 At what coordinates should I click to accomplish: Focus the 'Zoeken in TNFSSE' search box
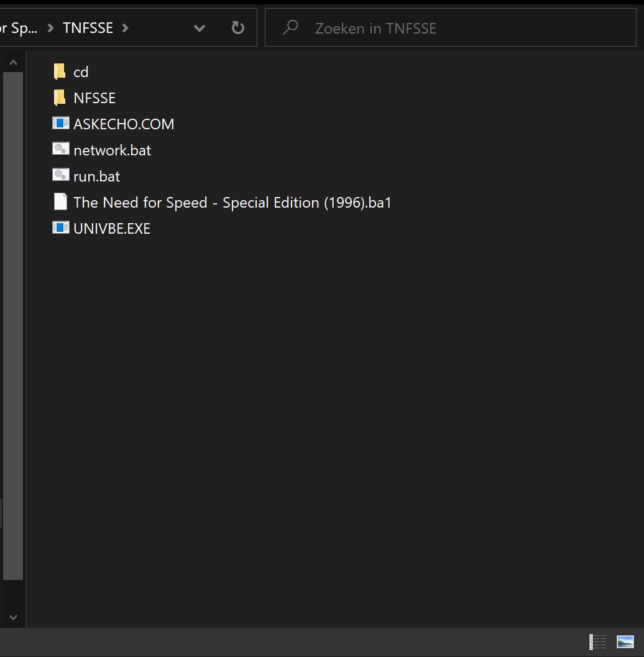point(451,27)
